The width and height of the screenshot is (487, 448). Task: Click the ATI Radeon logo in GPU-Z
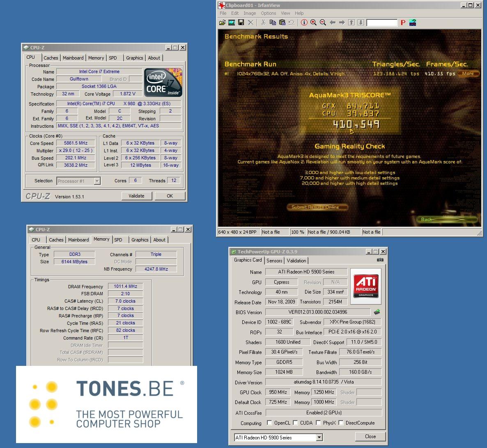[x=366, y=286]
